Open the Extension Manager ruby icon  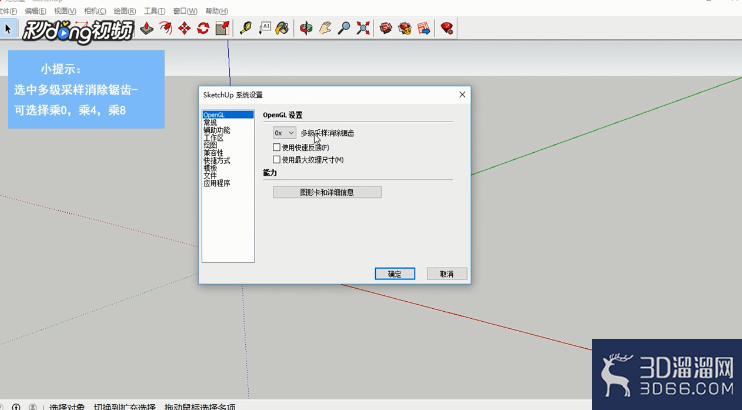click(x=447, y=28)
